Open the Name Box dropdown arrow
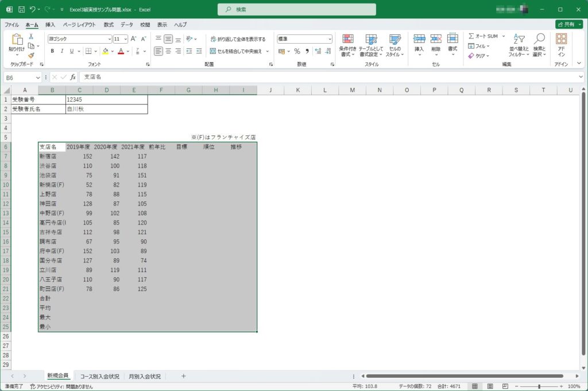Screen dimensions: 588x391 pyautogui.click(x=38, y=77)
